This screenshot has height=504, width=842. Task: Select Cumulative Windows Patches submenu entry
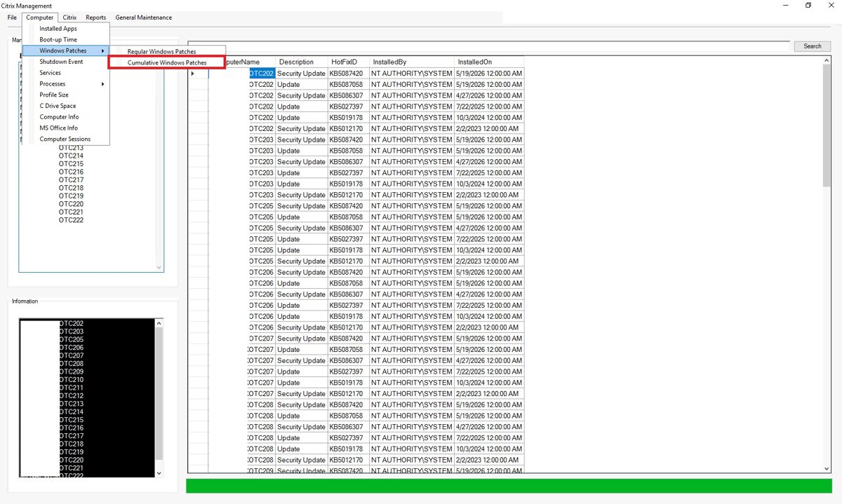(166, 62)
